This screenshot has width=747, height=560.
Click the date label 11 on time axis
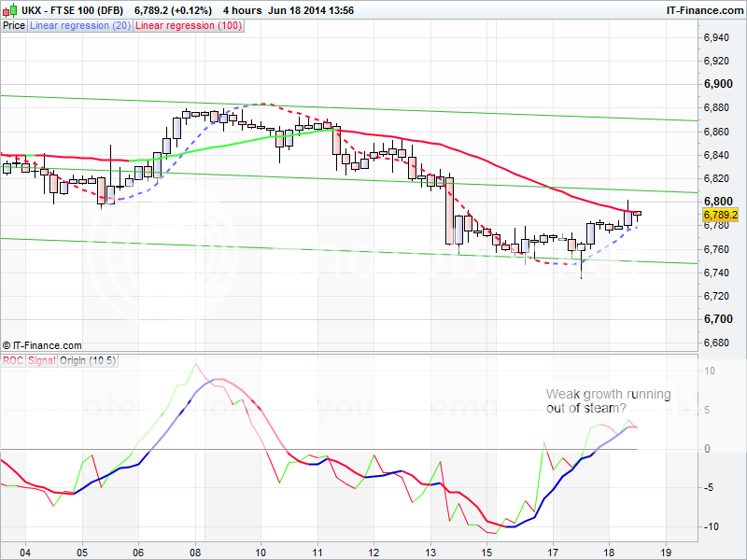tap(317, 553)
